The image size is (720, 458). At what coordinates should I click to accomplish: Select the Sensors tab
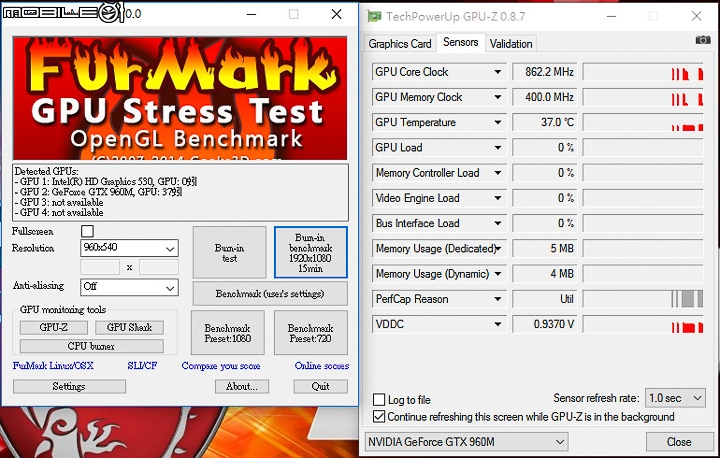pyautogui.click(x=461, y=42)
